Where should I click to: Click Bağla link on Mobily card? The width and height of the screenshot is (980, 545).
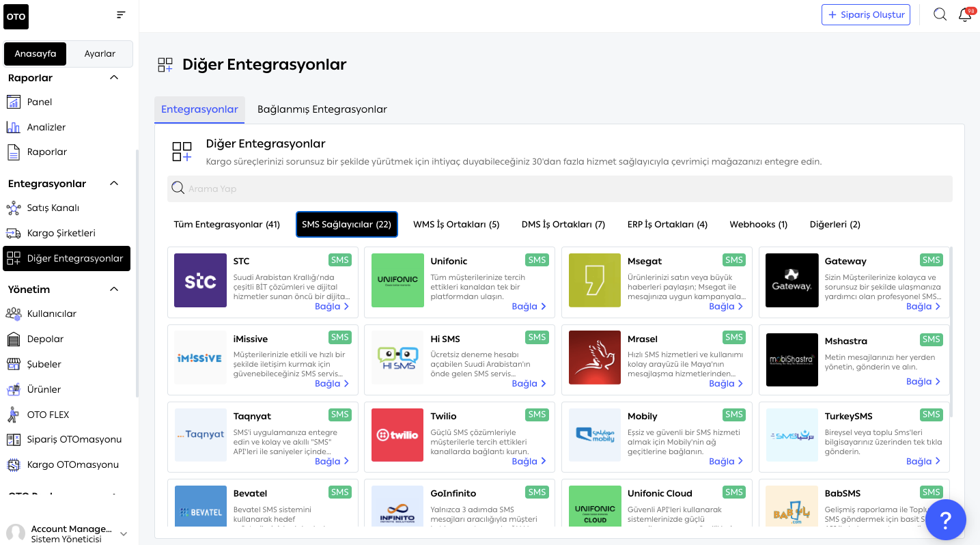pyautogui.click(x=726, y=462)
